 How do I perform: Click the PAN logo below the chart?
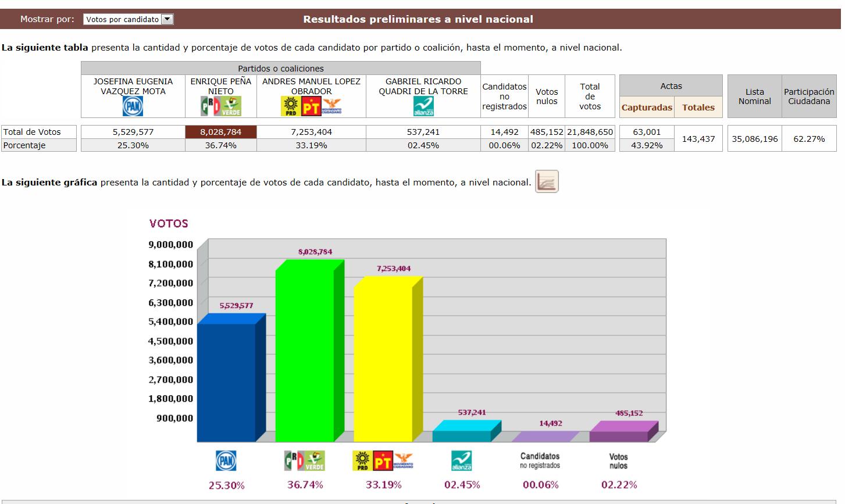(x=226, y=461)
